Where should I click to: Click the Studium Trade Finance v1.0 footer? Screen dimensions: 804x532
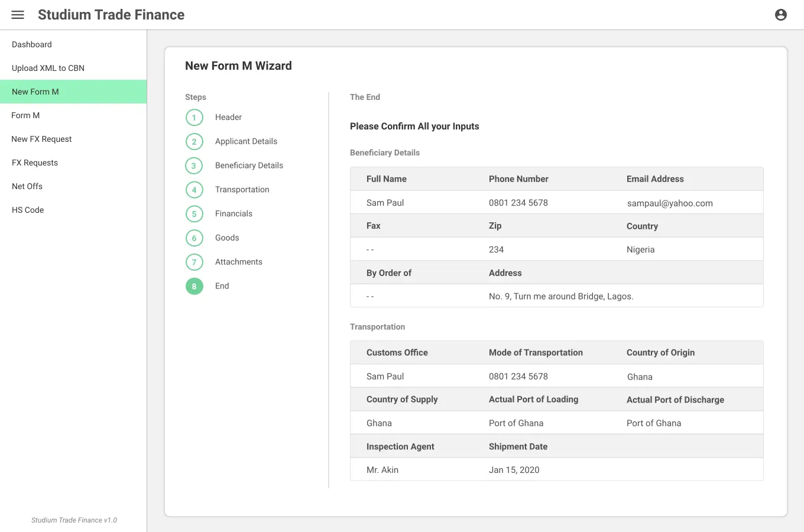coord(74,520)
